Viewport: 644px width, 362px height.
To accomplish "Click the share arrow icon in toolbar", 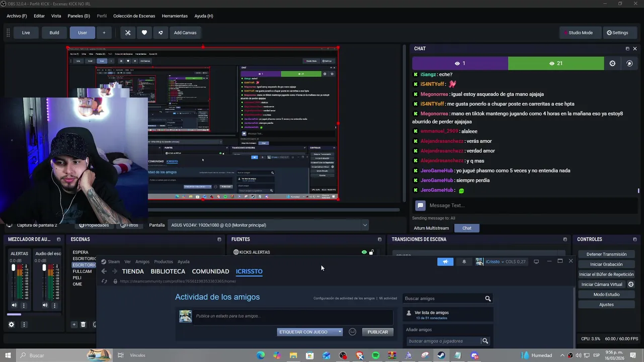I will coord(160,33).
